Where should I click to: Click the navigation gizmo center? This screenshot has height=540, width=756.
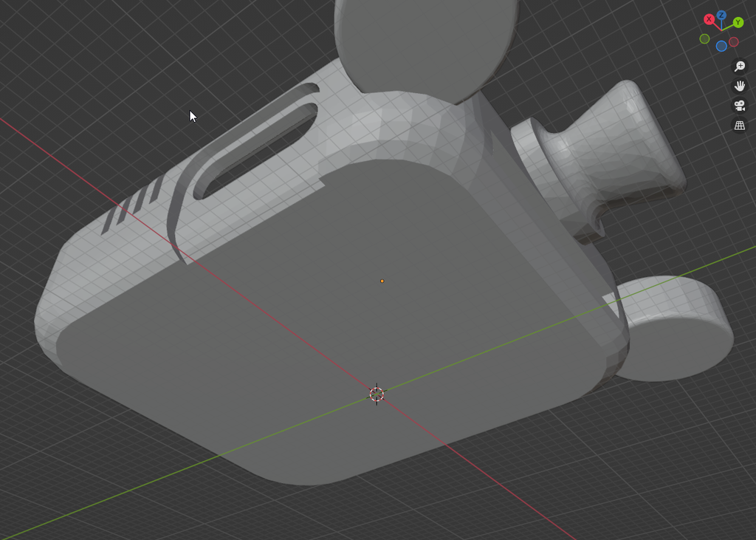click(x=721, y=30)
